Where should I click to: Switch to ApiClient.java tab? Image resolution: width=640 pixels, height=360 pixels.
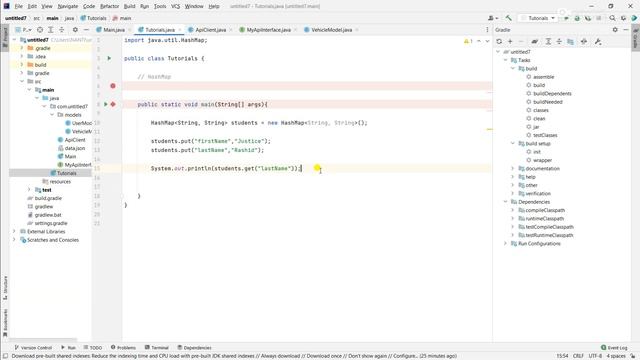click(x=211, y=30)
